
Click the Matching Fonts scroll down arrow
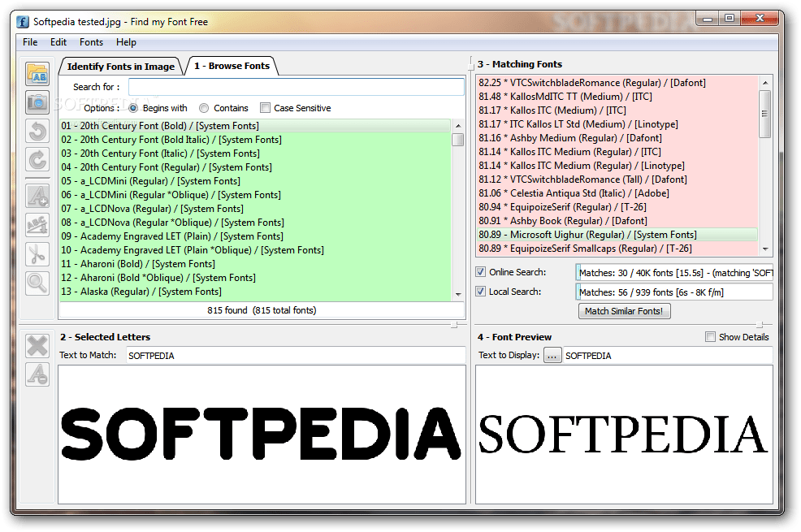(x=764, y=249)
